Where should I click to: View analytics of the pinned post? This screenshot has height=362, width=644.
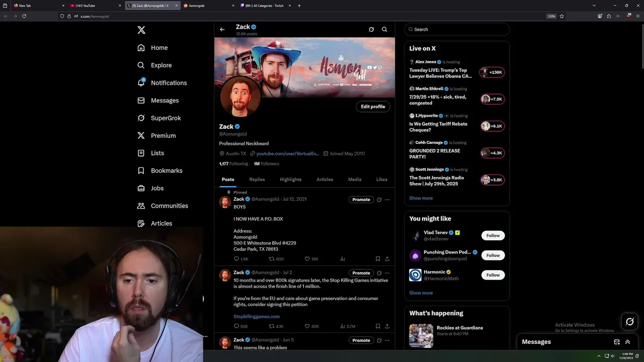[x=343, y=259]
